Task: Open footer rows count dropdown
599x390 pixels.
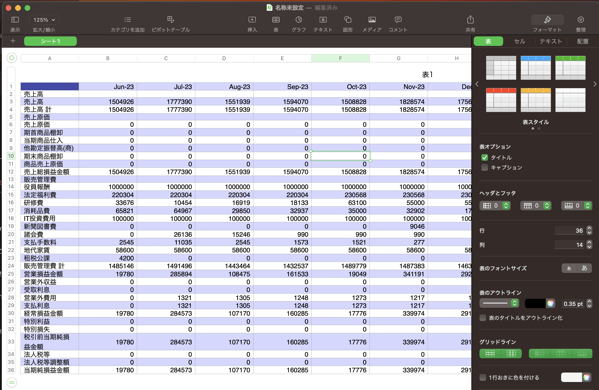Action: point(576,206)
